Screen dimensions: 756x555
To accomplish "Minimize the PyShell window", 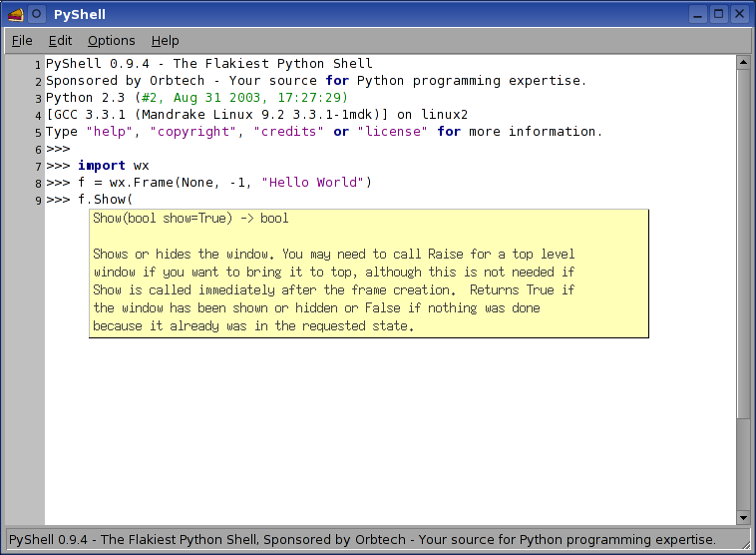I will click(698, 14).
